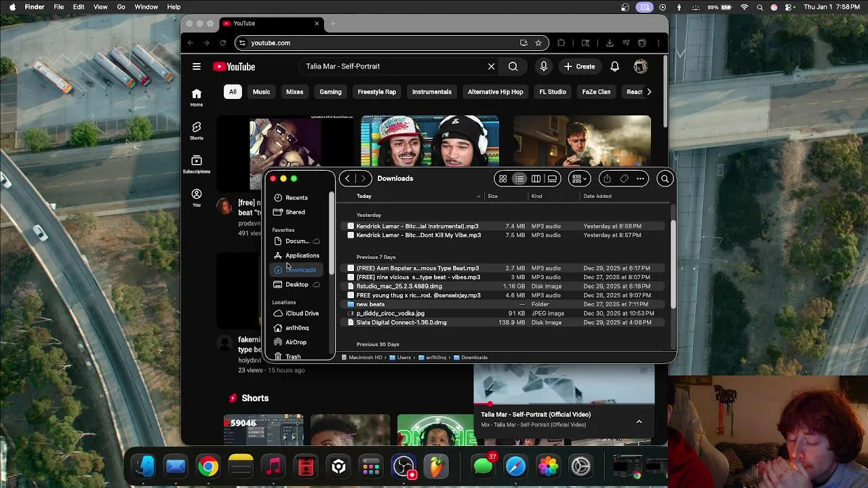Select the Freestyle Rap filter chip

coord(376,91)
